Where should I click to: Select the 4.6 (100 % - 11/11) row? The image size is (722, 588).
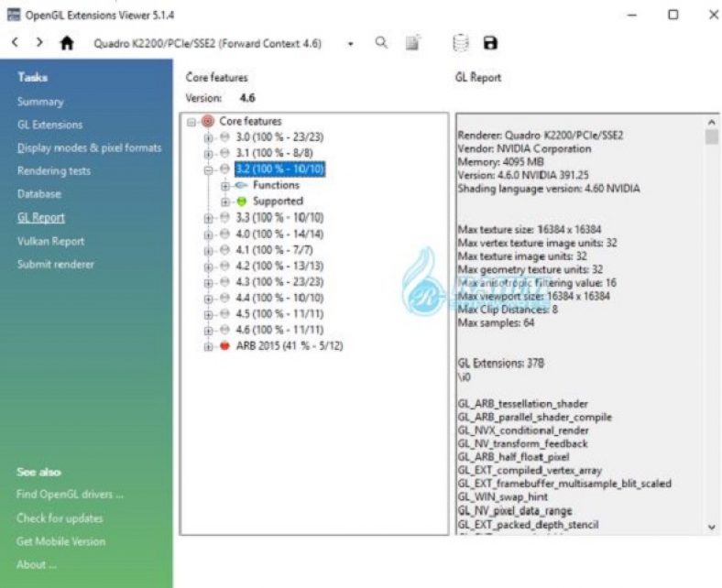(x=279, y=330)
